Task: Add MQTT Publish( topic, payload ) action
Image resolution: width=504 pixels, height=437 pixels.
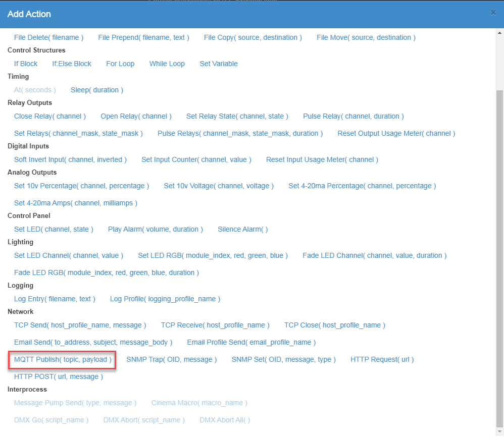Action: pos(63,360)
